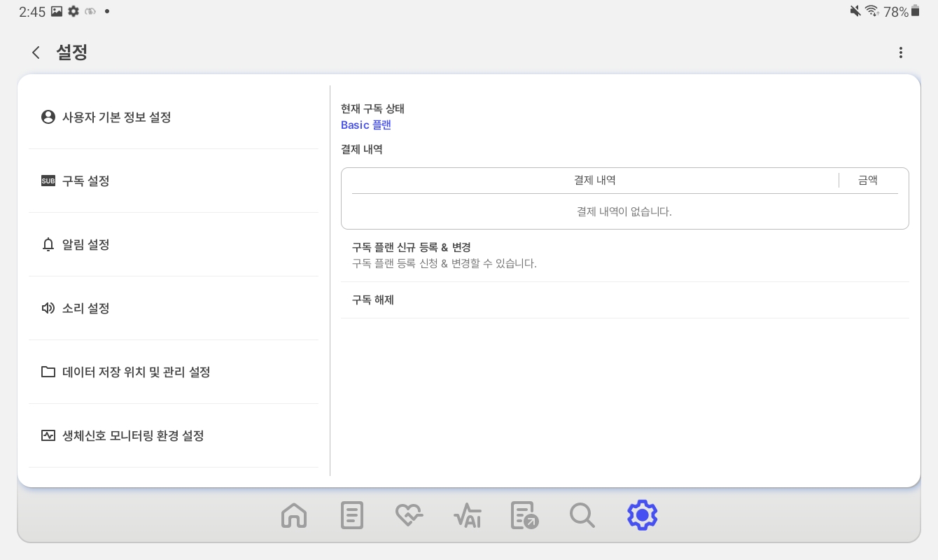Tap the image notification icon in status bar
This screenshot has height=560, width=938.
(x=57, y=11)
